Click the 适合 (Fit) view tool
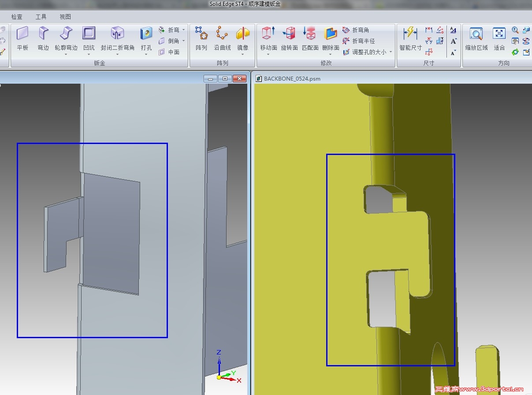The width and height of the screenshot is (532, 395). point(499,38)
